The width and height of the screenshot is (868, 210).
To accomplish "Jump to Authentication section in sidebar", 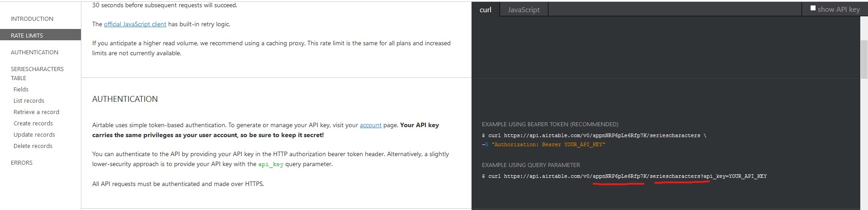I will point(34,52).
